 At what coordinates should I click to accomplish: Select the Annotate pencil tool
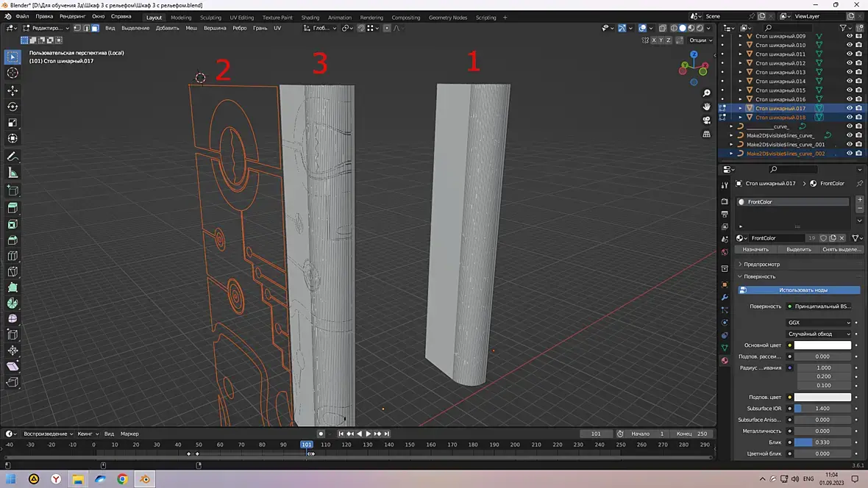coord(13,157)
